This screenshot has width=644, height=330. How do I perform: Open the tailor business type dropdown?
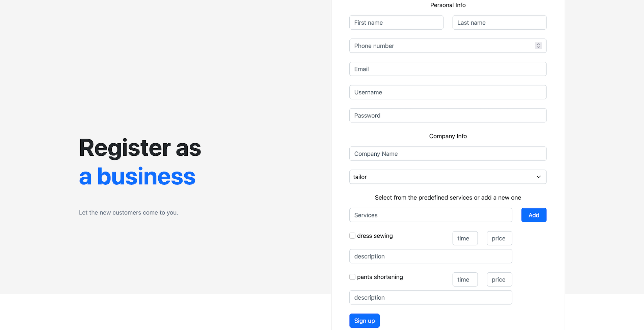click(x=448, y=177)
